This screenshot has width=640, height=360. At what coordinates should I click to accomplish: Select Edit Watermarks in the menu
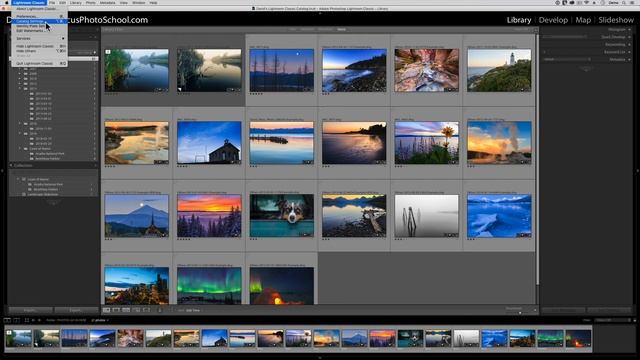tap(39, 31)
